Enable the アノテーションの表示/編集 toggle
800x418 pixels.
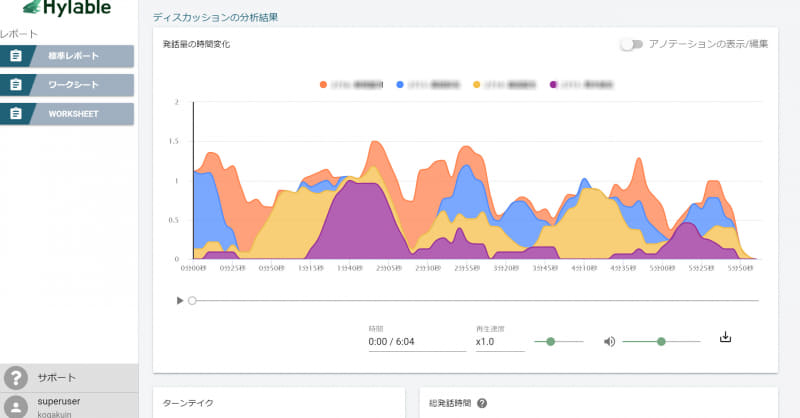point(630,45)
